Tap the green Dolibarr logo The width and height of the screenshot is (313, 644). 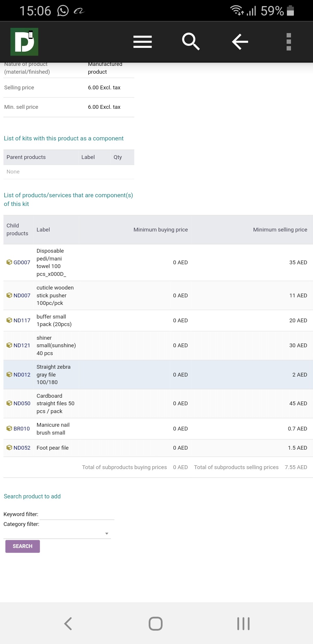click(24, 42)
